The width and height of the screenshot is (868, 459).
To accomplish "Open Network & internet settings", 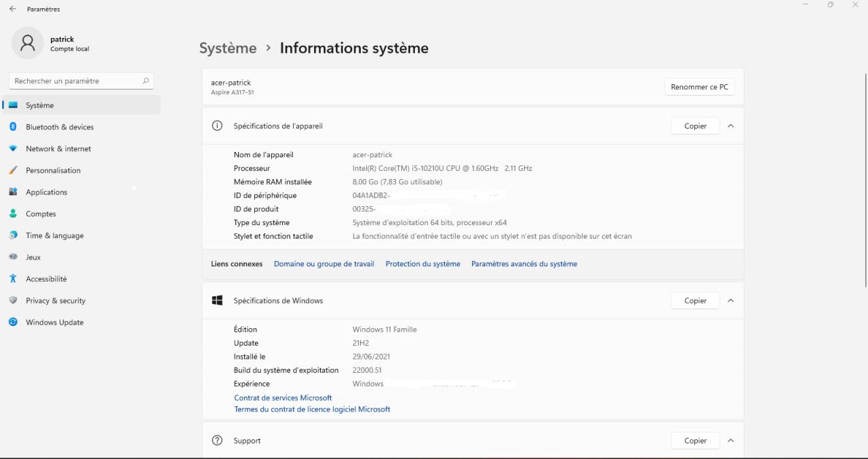I will pyautogui.click(x=58, y=148).
